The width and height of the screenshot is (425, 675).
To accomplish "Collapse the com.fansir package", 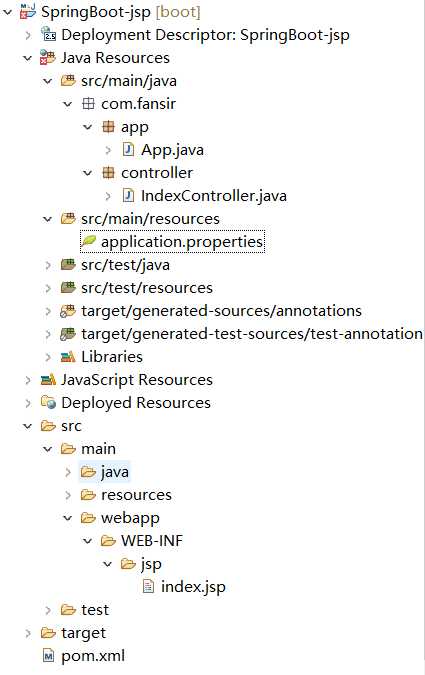I will point(68,104).
